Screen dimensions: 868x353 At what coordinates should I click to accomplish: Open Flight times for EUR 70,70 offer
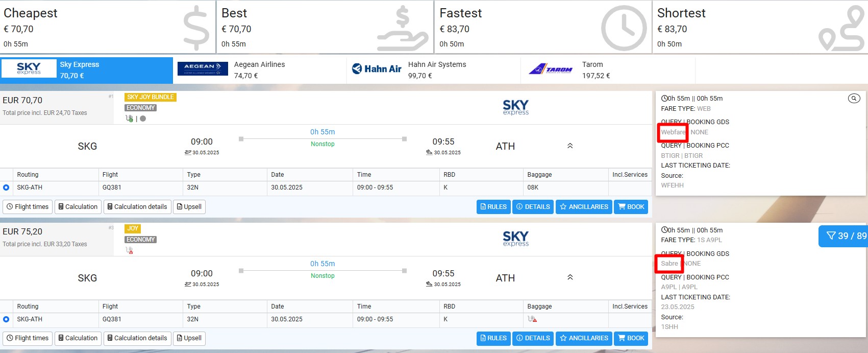point(28,207)
